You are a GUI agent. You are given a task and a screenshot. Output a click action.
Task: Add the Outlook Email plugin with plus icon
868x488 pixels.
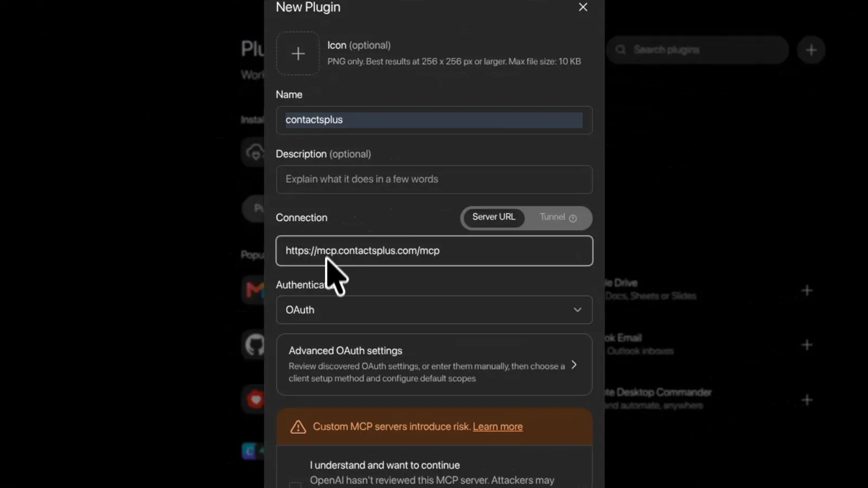pyautogui.click(x=807, y=345)
